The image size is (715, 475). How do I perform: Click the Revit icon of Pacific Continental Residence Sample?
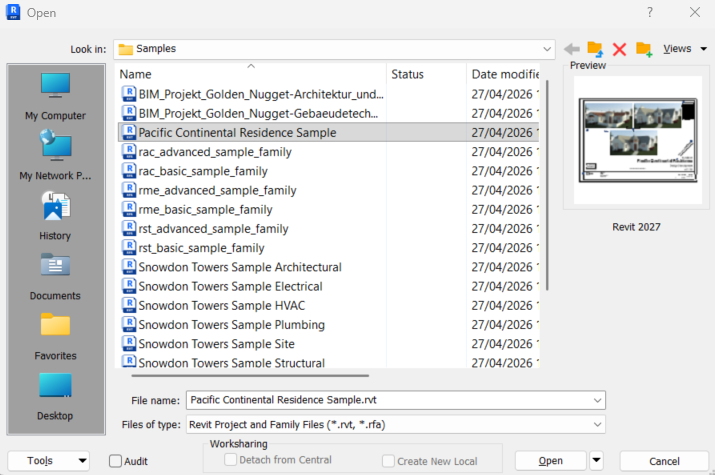pos(130,132)
